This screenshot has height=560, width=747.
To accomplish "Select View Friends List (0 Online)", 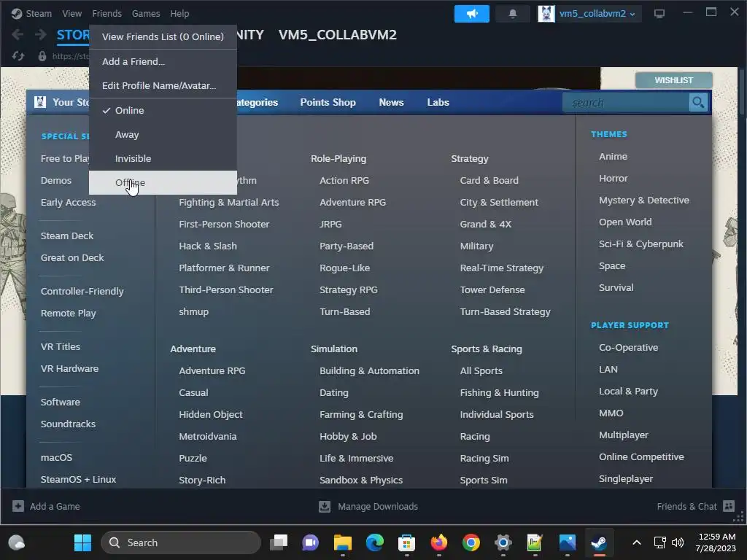I will [163, 36].
